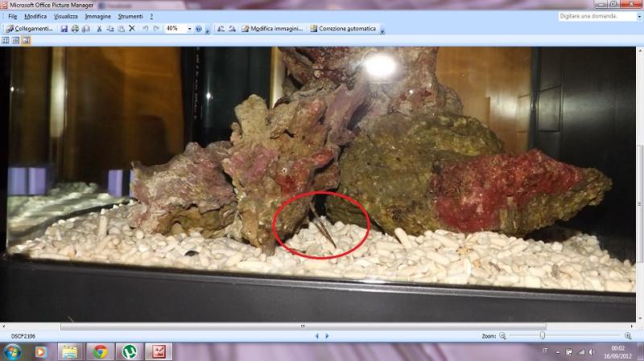The image size is (644, 361).
Task: Open the ? help menu
Action: (151, 16)
